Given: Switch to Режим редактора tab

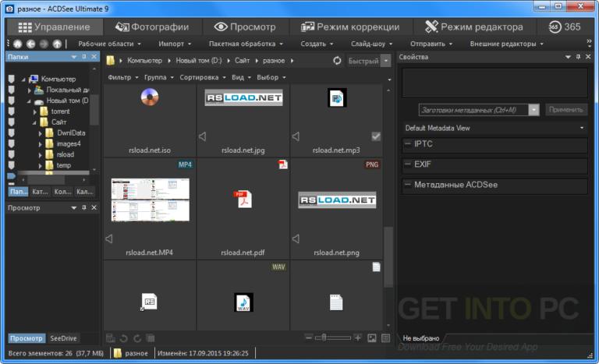Looking at the screenshot, I should tap(474, 27).
